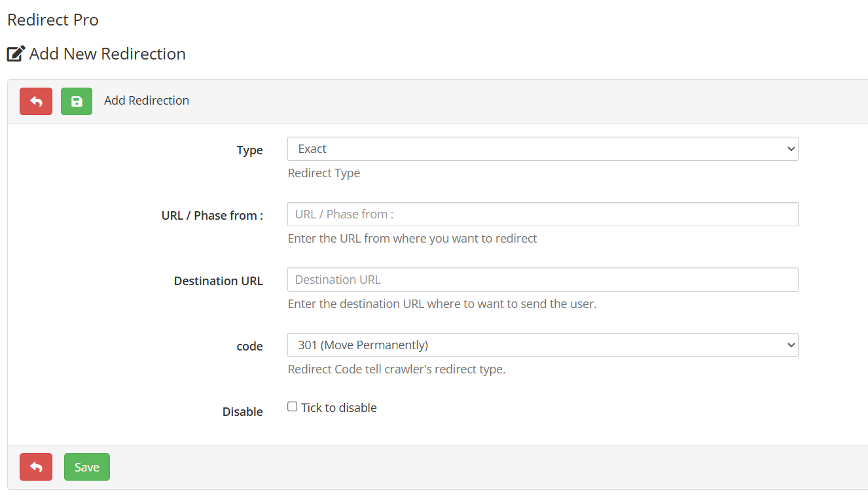Click the Add New Redirection heading text

pos(107,54)
